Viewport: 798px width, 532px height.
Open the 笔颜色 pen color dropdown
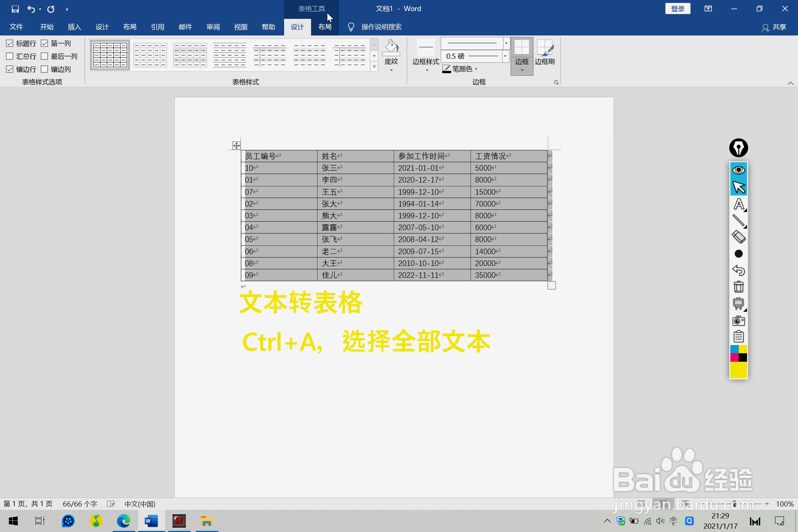pos(476,69)
